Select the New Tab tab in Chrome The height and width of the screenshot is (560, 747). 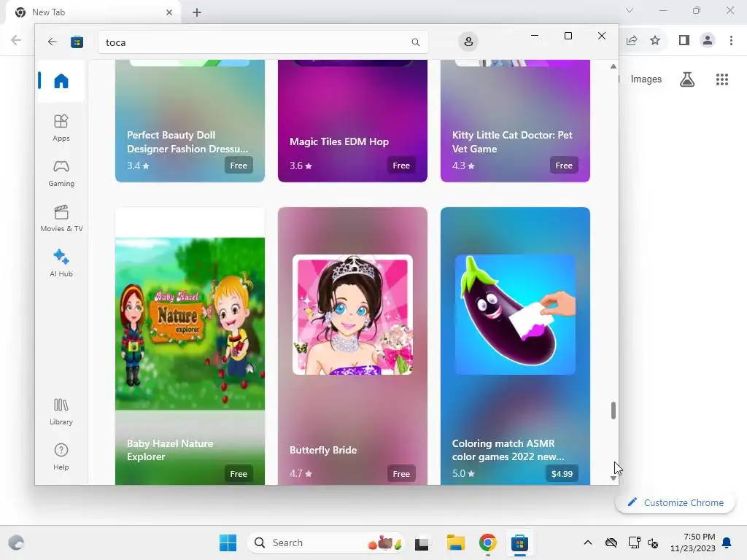point(93,12)
